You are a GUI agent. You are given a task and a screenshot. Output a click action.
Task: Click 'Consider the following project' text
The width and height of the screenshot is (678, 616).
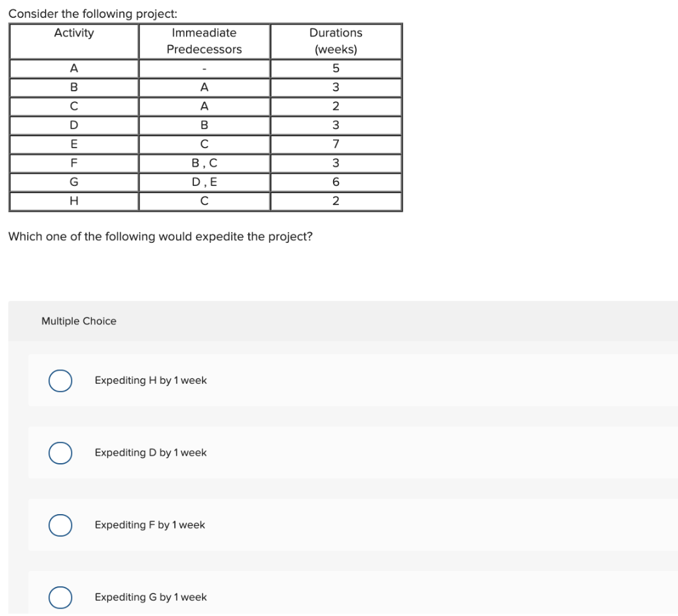click(x=93, y=14)
